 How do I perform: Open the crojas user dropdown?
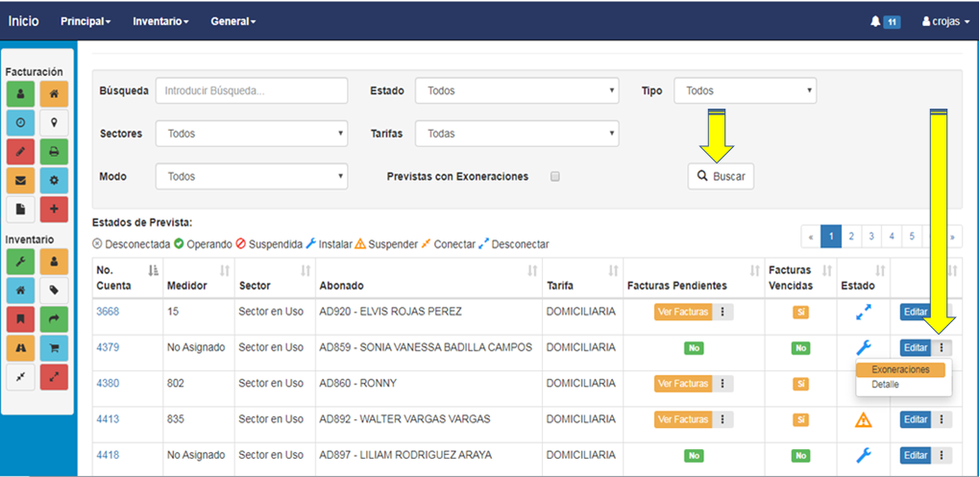(945, 21)
